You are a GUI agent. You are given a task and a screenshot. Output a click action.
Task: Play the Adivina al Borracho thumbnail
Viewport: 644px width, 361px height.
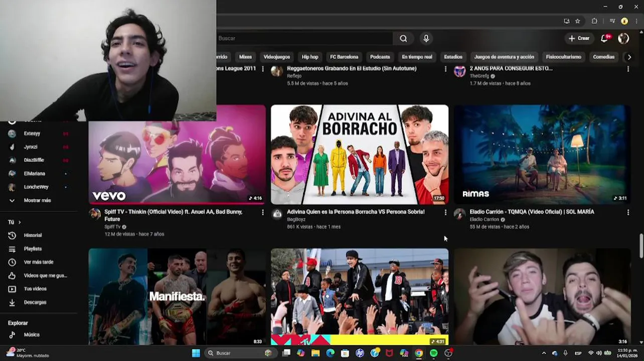point(360,154)
